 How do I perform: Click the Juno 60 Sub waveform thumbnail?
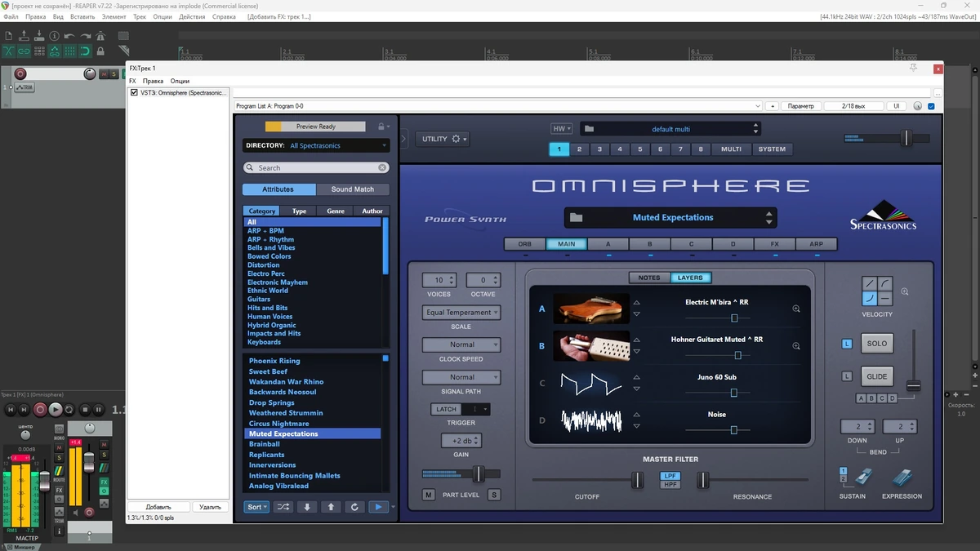[591, 383]
